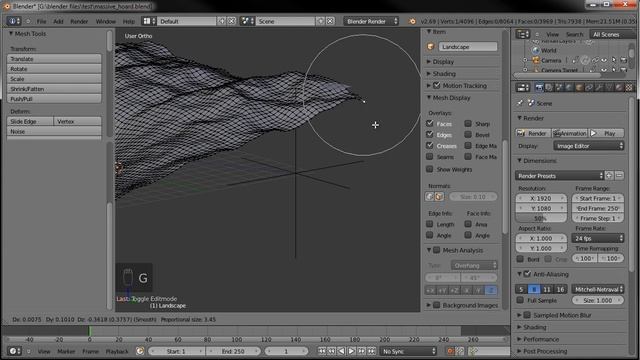Toggle Camera visibility eye in outliner
Screen dimensions: 640x360
[x=604, y=60]
